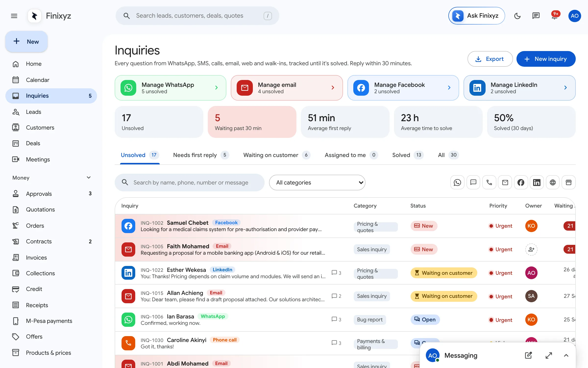Filter inquiries by email channel icon

pyautogui.click(x=505, y=183)
